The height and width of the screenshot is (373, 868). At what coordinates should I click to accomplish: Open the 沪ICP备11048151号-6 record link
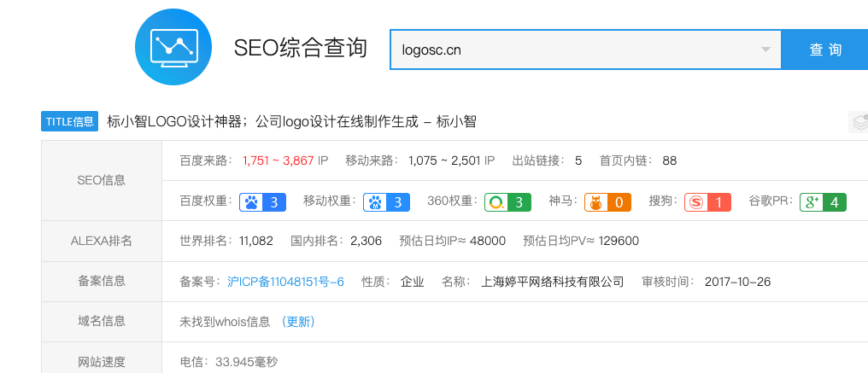[285, 282]
